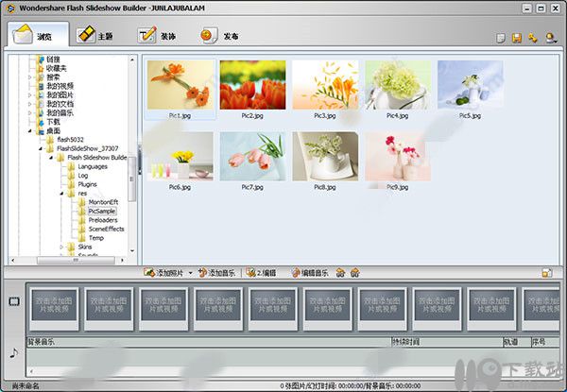Click the storyboard film-frame icon
567x392 pixels.
click(x=14, y=301)
